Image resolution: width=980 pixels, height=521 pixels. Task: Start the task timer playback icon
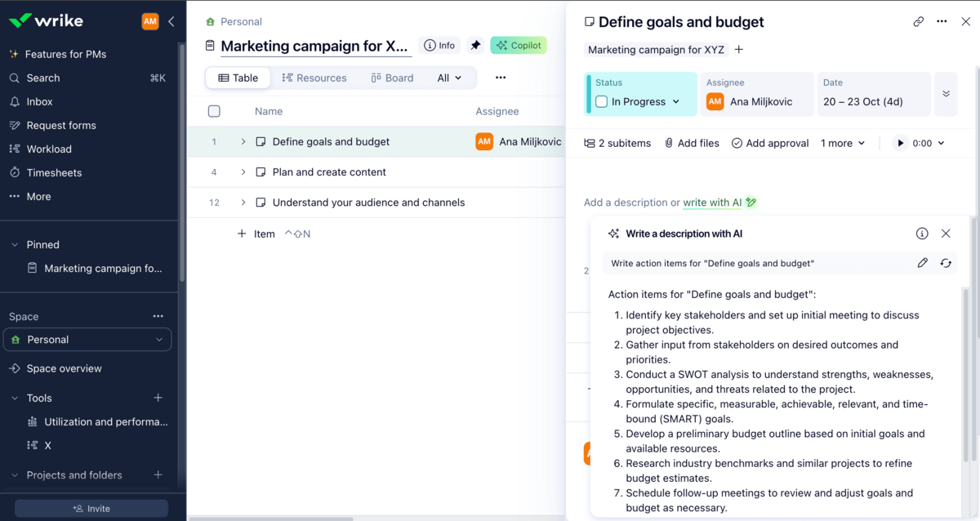pyautogui.click(x=899, y=142)
